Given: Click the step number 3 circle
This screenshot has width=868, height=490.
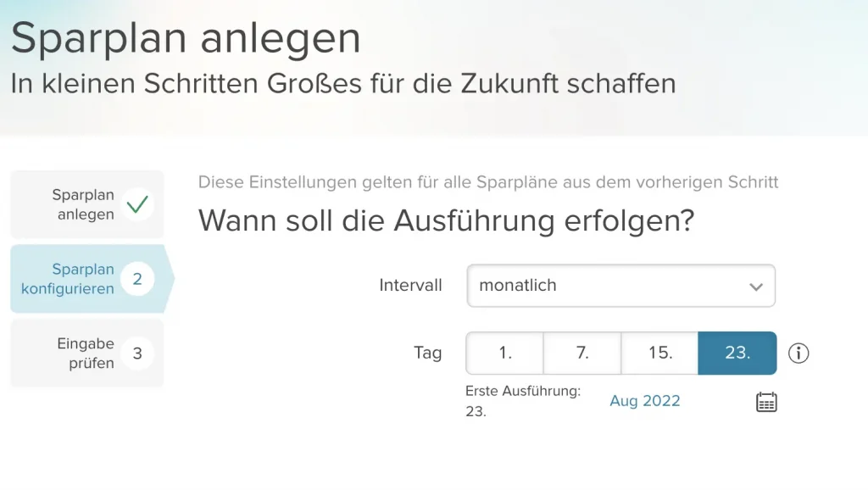Looking at the screenshot, I should click(x=137, y=354).
